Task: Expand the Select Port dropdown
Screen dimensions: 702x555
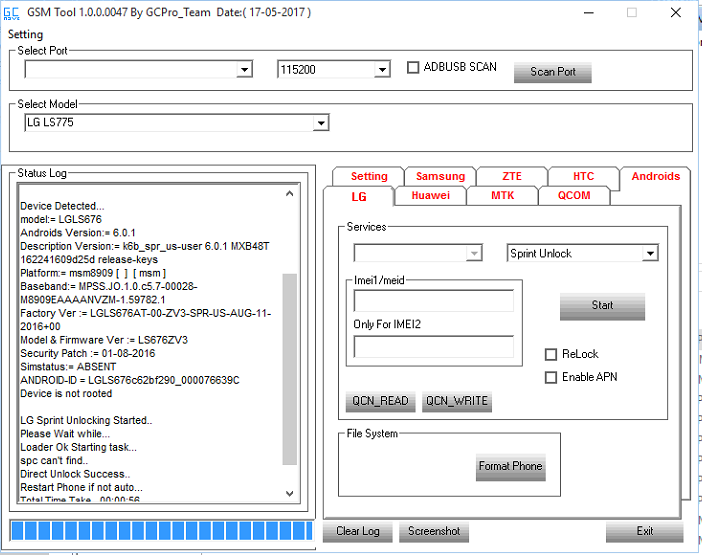Action: point(244,70)
